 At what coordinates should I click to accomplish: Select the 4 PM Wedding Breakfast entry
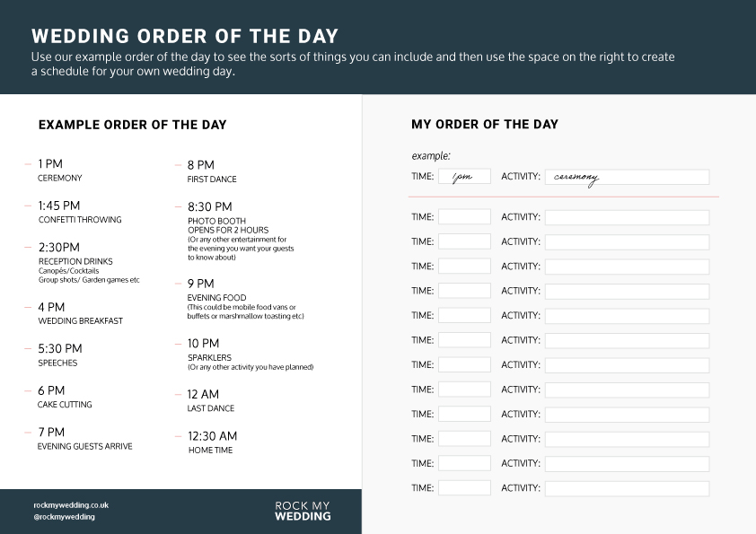point(80,313)
